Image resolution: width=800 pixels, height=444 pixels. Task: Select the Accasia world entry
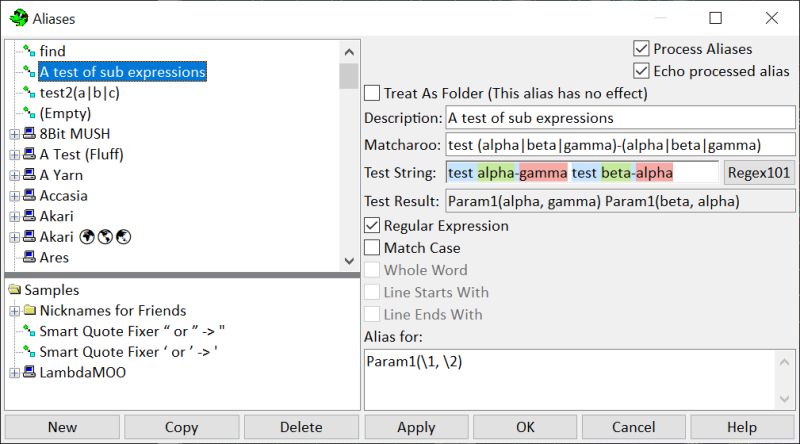64,195
